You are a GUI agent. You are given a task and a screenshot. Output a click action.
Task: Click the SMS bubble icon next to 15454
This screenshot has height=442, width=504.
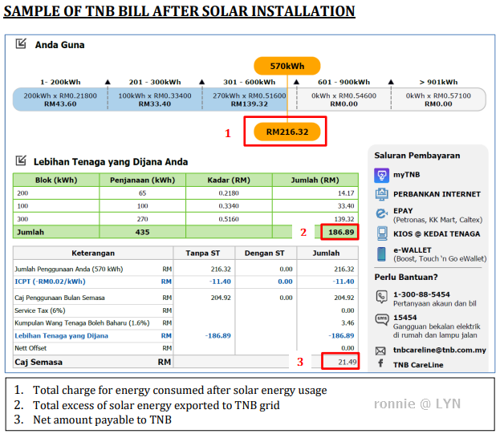382,319
